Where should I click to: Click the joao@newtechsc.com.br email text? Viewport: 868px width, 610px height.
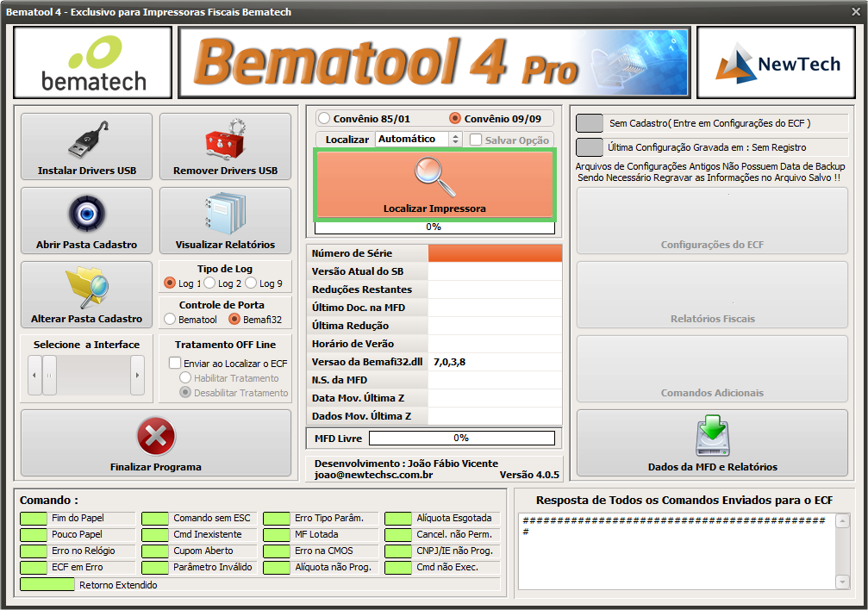(373, 475)
